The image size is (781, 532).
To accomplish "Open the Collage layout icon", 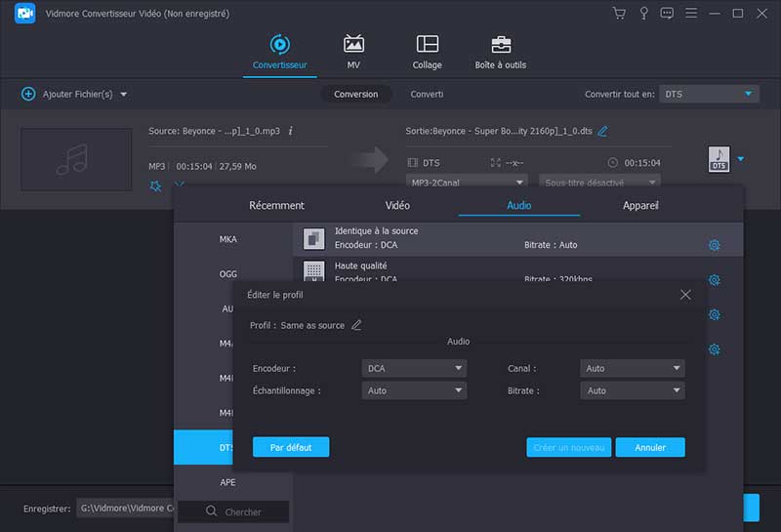I will click(x=427, y=53).
